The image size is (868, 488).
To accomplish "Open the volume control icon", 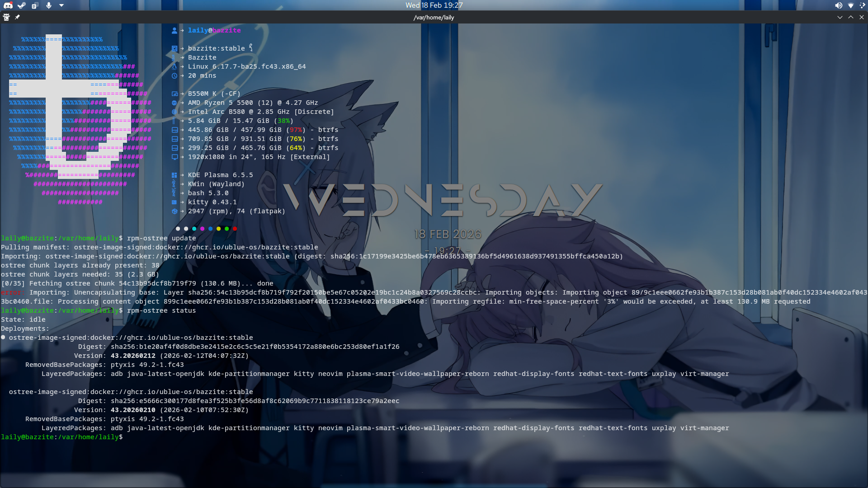I will click(x=838, y=5).
